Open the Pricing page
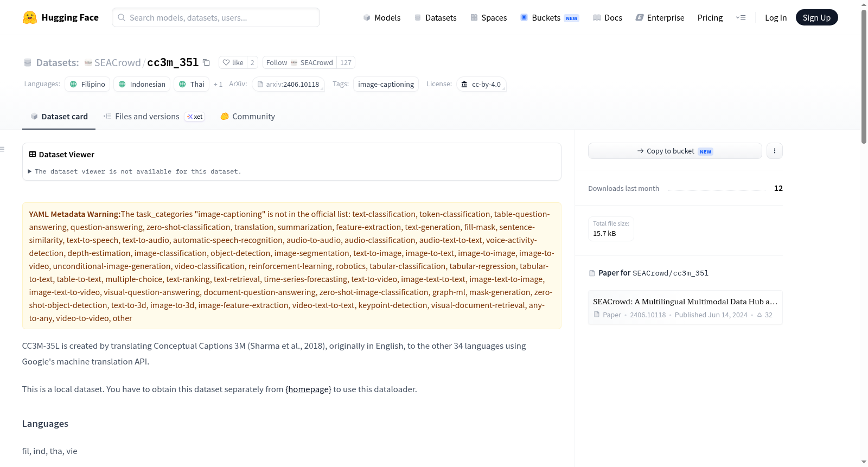 click(x=710, y=17)
